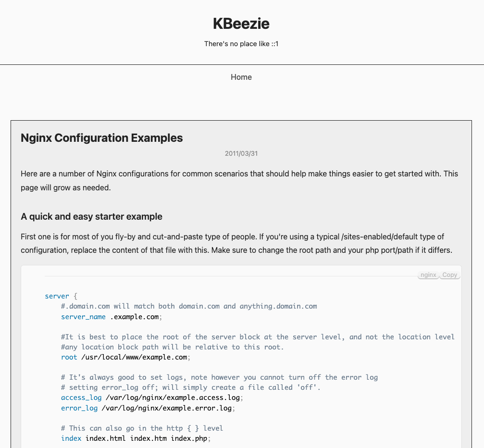This screenshot has width=484, height=448.
Task: Click comment "# It's always good to set logs"
Action: point(219,377)
